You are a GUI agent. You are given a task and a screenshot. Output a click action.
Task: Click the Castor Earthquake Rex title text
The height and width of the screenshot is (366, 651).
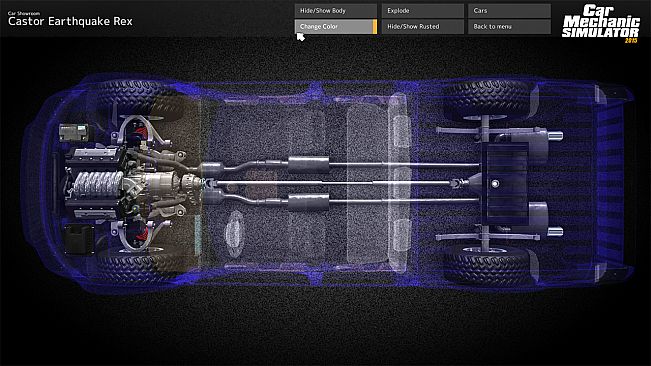[70, 21]
